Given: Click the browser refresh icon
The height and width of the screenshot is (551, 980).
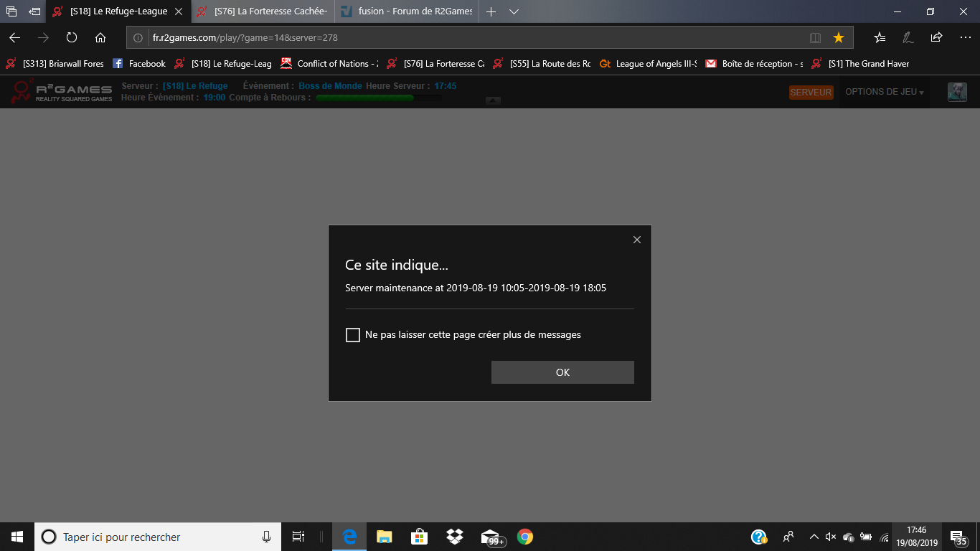Looking at the screenshot, I should coord(72,37).
